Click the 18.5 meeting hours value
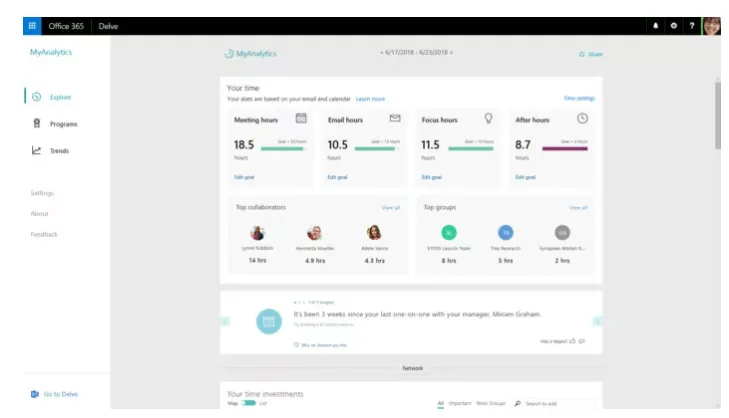729x418 pixels. pyautogui.click(x=244, y=145)
